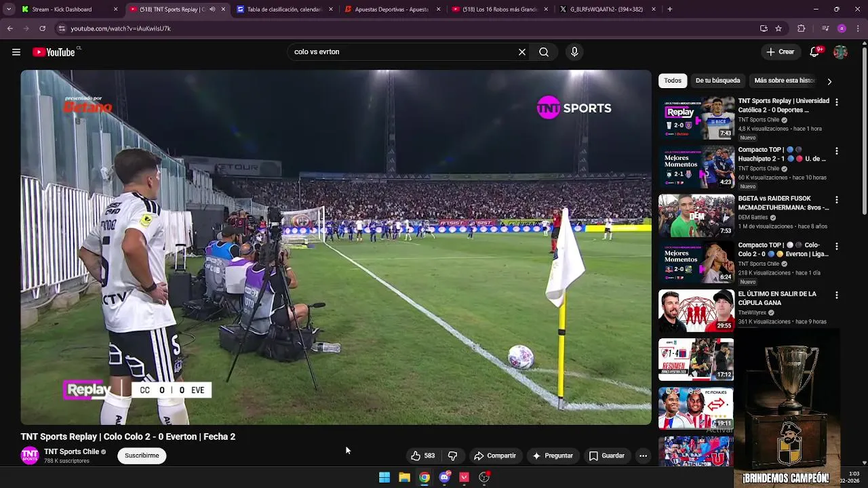Switch to the Tabla de clasificación tab
The image size is (868, 488).
283,9
